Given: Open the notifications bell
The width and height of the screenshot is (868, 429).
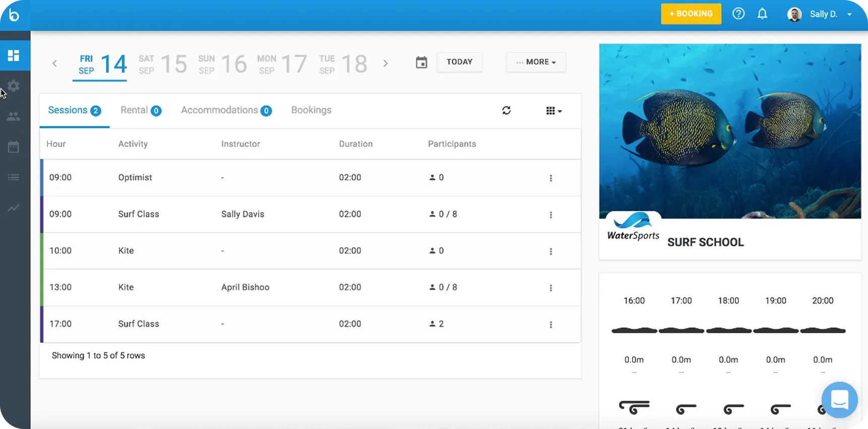Looking at the screenshot, I should click(x=762, y=14).
